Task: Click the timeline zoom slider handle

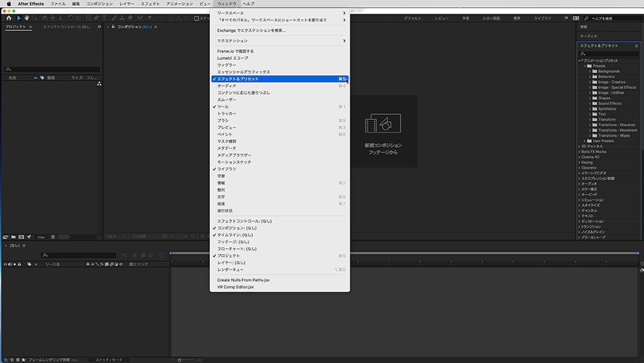Action: pos(180,359)
